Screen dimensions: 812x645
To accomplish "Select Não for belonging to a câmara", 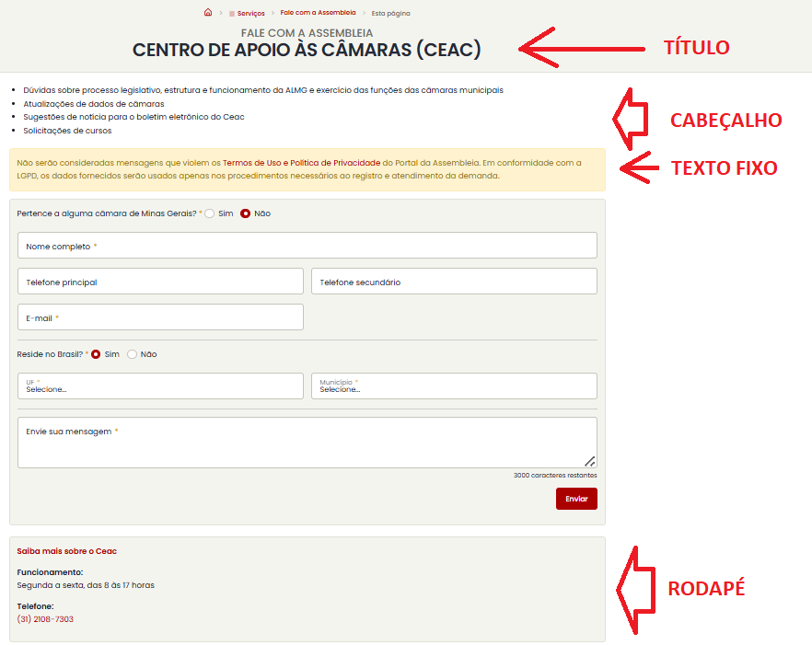I will tap(246, 213).
